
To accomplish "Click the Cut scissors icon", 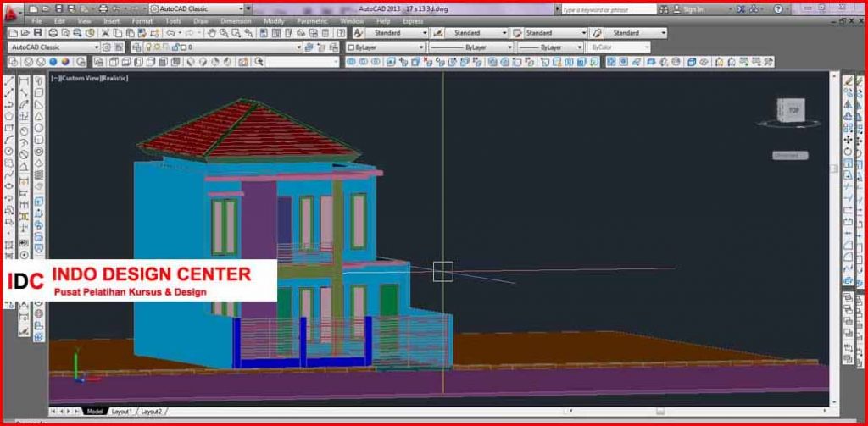I will click(x=106, y=33).
